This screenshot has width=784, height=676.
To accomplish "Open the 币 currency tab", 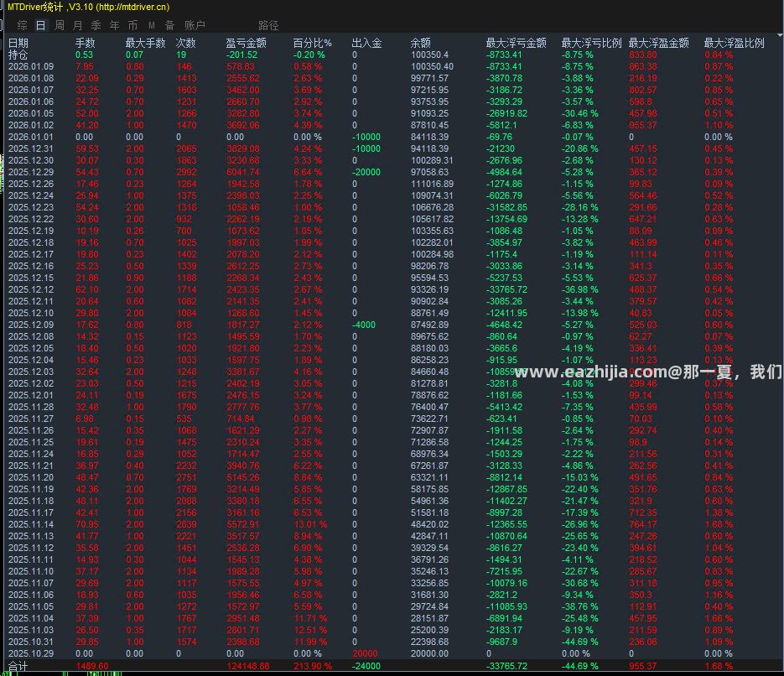I will pos(132,25).
